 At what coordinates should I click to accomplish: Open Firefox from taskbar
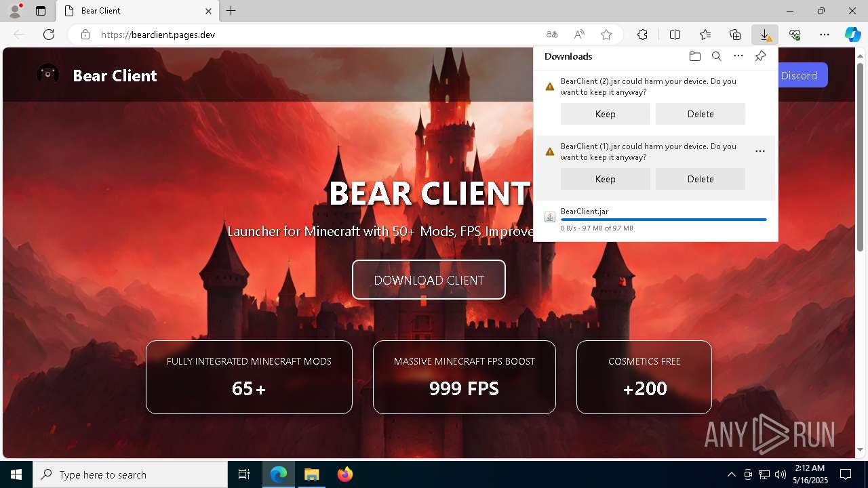click(345, 474)
